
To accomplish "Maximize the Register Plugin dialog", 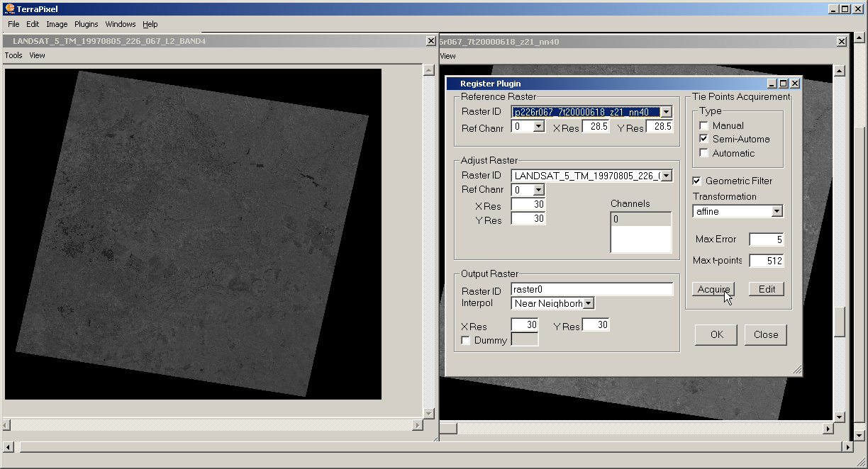I will [784, 84].
